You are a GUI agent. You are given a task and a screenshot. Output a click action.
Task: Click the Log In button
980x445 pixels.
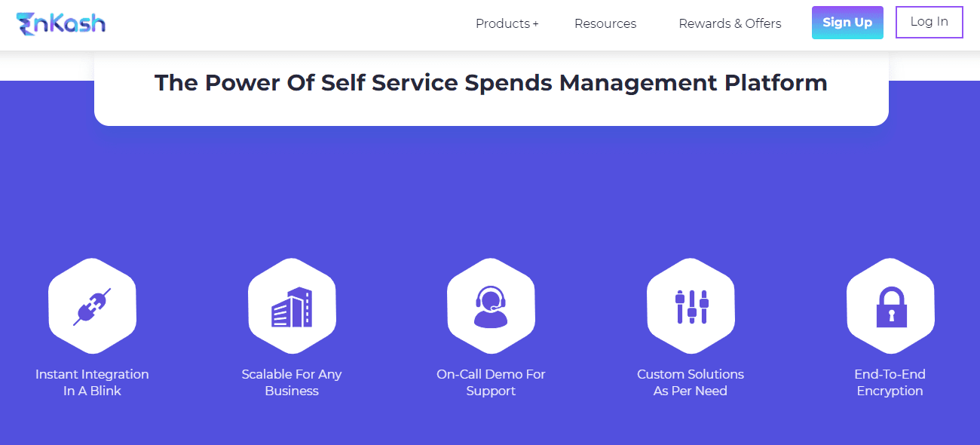(929, 22)
